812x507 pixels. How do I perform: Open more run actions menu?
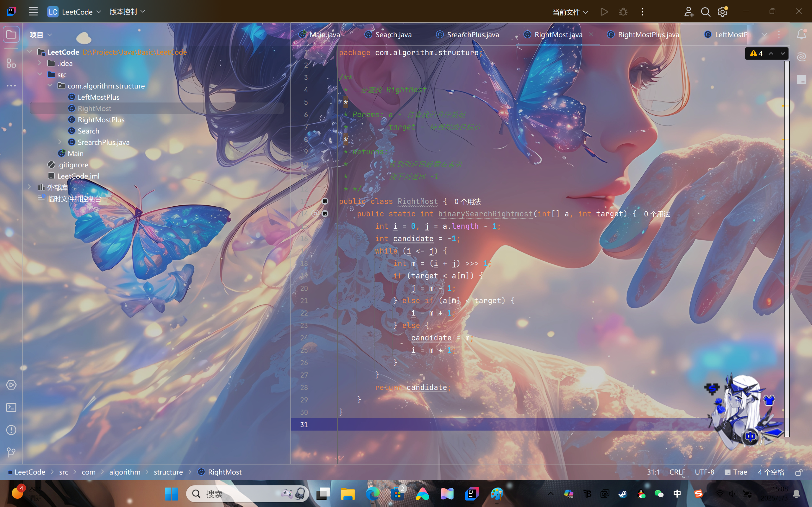(x=642, y=12)
